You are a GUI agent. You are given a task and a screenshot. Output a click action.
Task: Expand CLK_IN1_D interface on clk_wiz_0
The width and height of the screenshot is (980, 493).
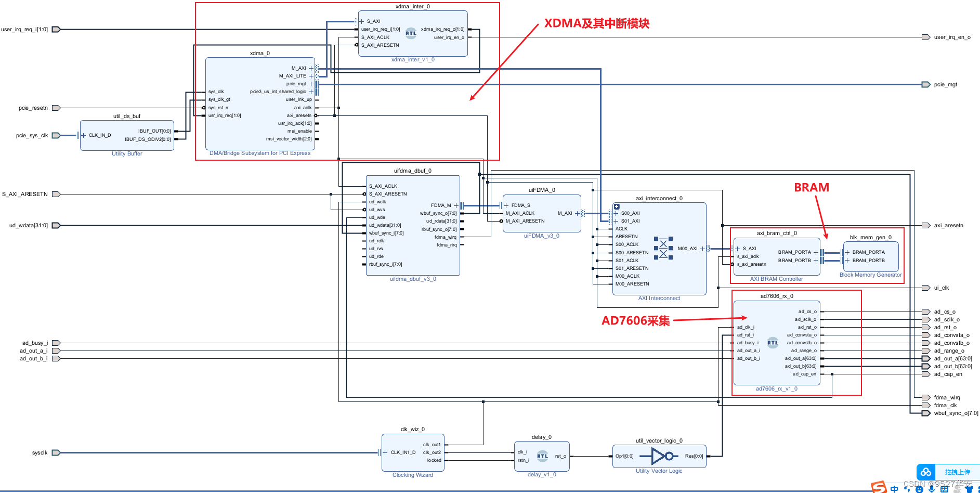pyautogui.click(x=385, y=452)
